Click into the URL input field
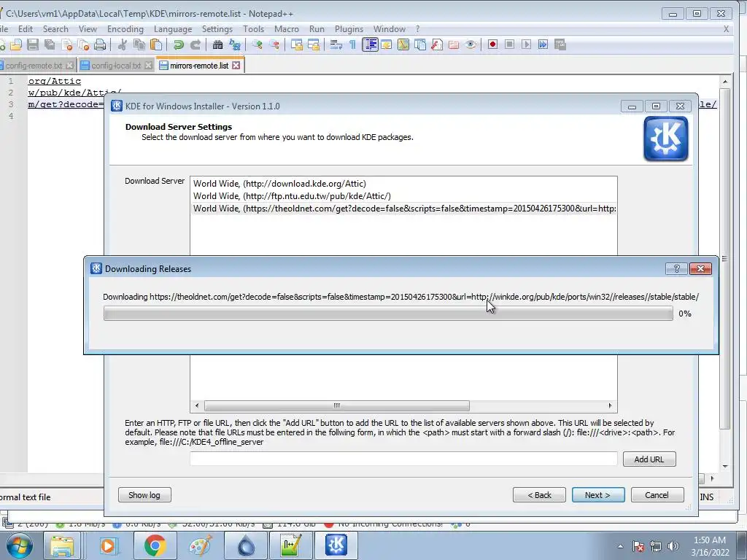This screenshot has width=747, height=560. [403, 459]
